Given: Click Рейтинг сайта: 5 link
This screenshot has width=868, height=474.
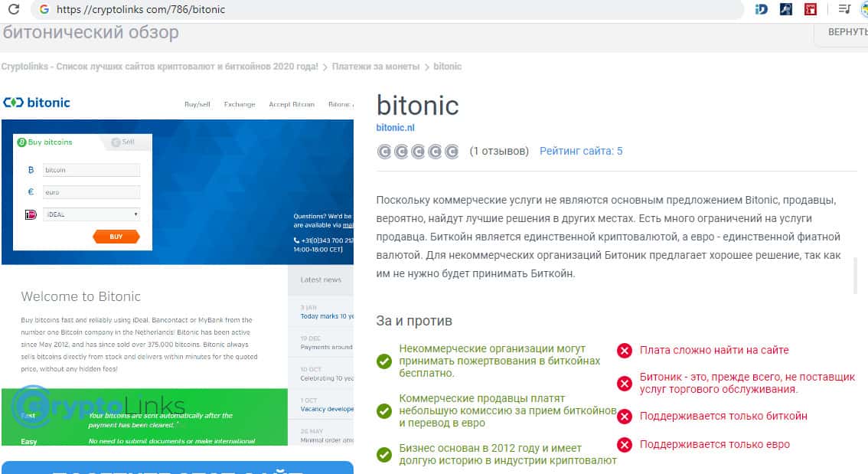Looking at the screenshot, I should tap(581, 151).
